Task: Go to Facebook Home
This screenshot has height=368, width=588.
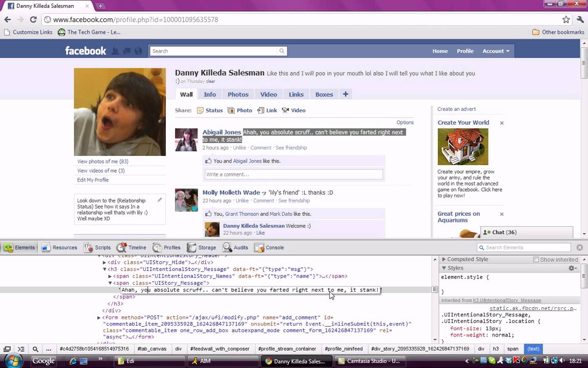Action: pyautogui.click(x=440, y=51)
